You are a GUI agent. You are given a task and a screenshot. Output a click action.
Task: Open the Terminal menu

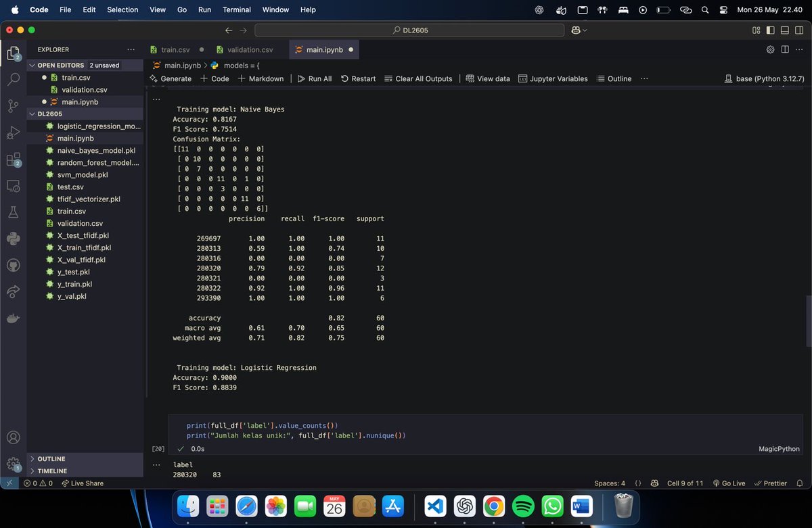(237, 9)
